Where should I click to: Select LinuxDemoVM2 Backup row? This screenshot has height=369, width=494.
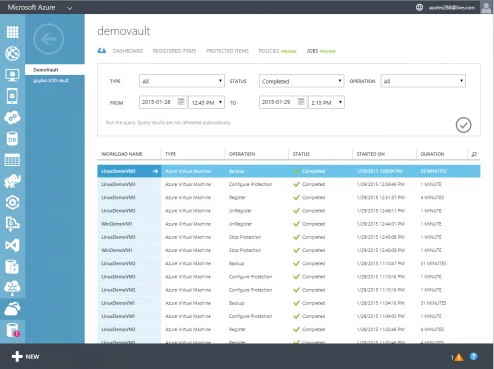click(289, 263)
